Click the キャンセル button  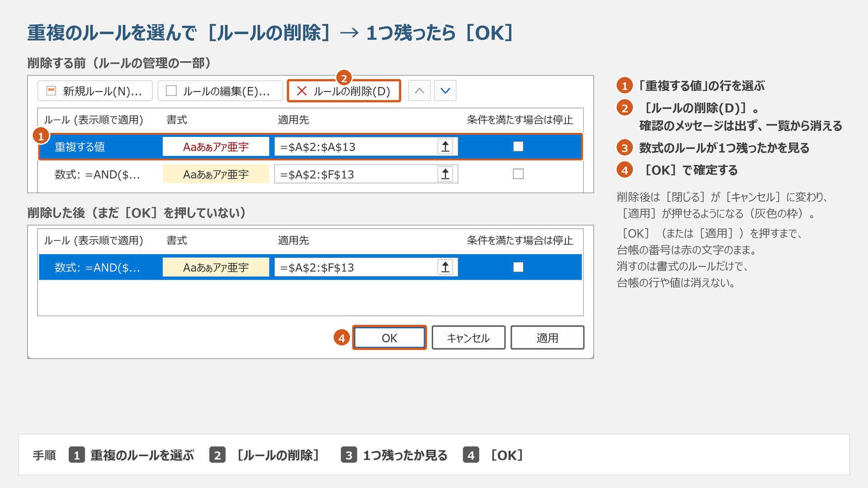pyautogui.click(x=468, y=338)
